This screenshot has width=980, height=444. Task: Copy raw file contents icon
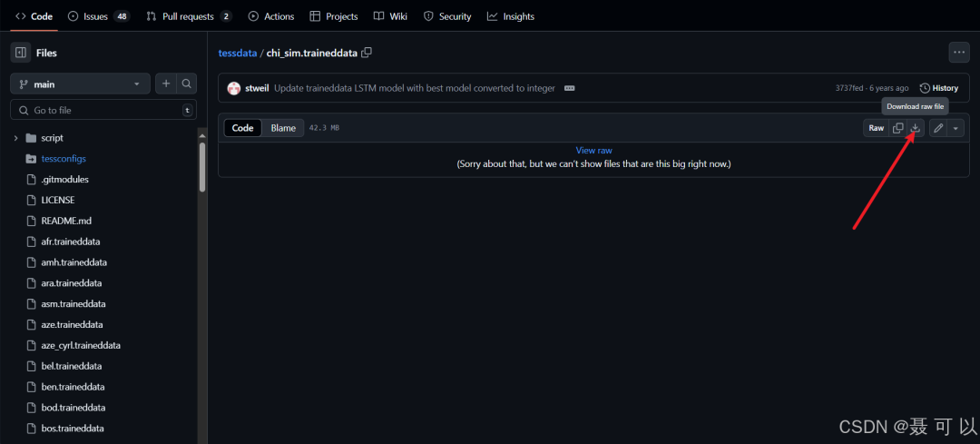898,128
